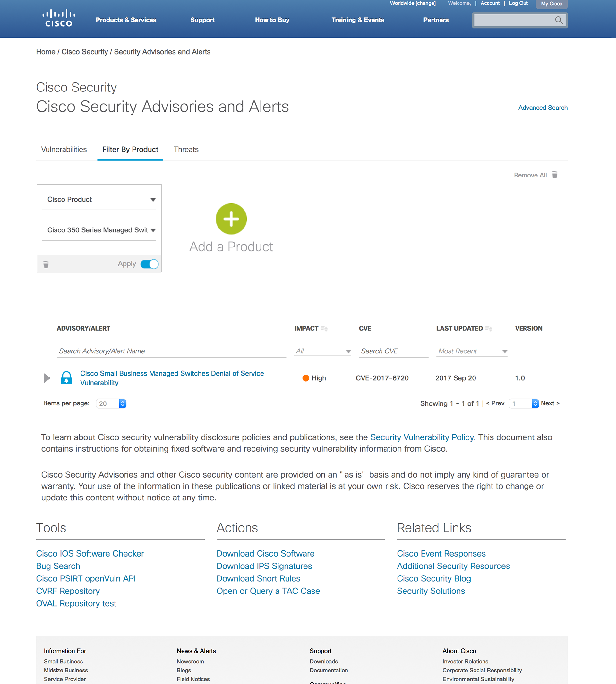Click the Remove All text

tap(530, 175)
